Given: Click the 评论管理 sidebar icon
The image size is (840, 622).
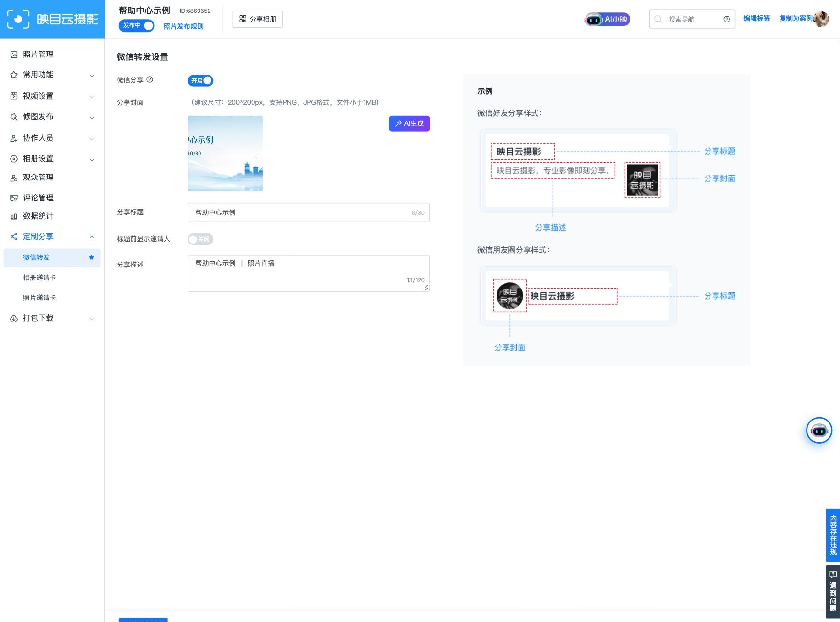Looking at the screenshot, I should click(14, 198).
